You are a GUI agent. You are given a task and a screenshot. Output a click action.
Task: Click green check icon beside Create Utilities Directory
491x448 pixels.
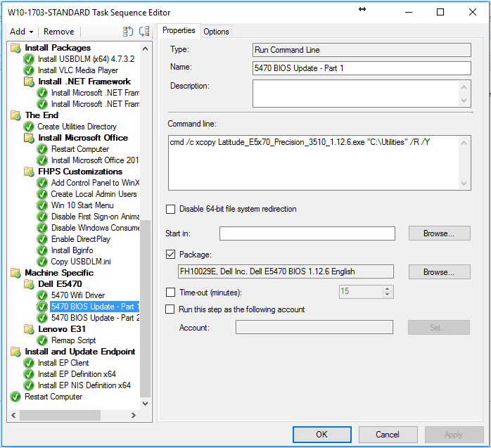(29, 127)
